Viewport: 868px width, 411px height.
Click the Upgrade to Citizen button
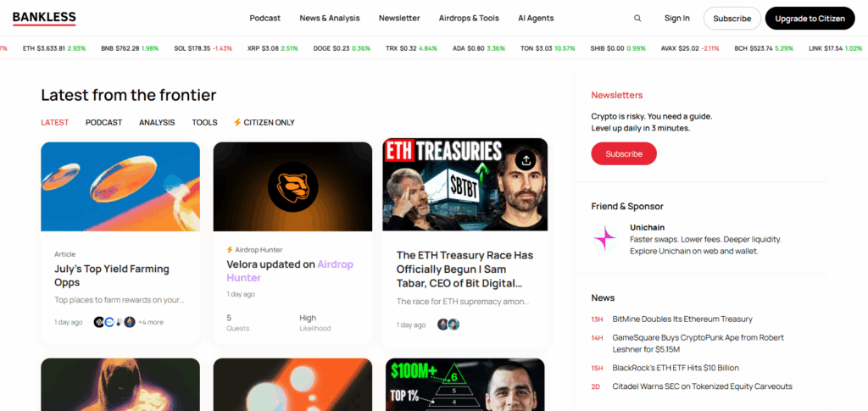(810, 19)
